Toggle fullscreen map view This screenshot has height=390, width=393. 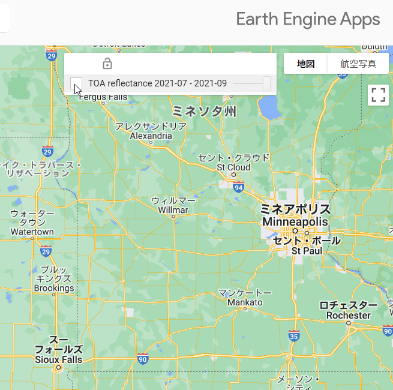click(x=378, y=95)
